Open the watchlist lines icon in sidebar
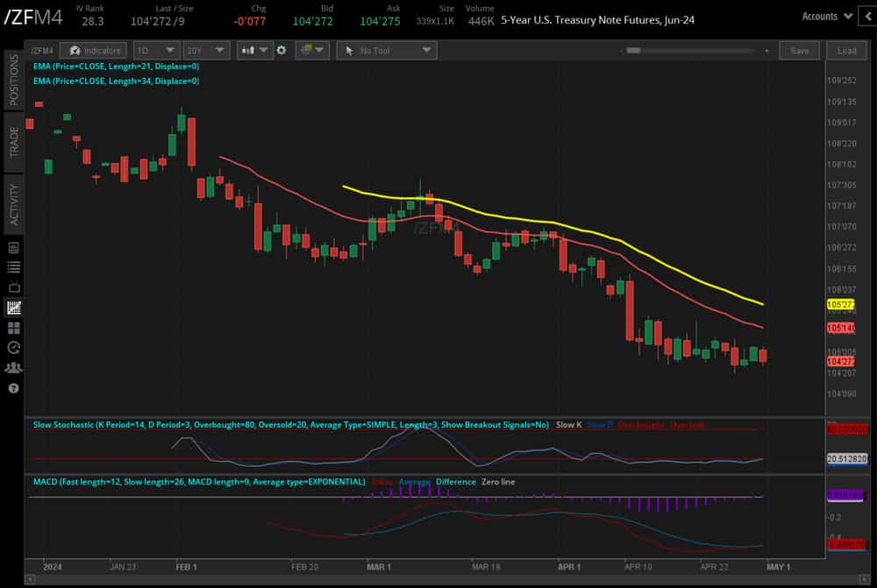Viewport: 877px width, 588px height. tap(13, 267)
